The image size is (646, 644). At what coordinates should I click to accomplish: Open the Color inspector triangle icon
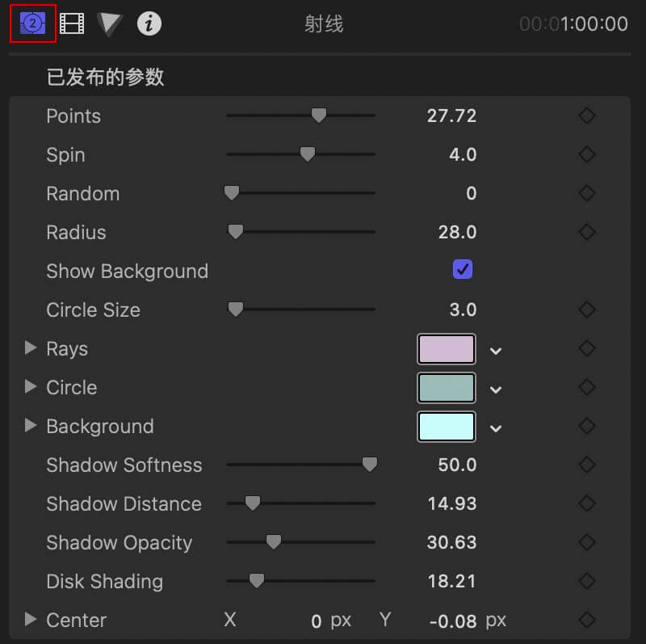coord(110,24)
